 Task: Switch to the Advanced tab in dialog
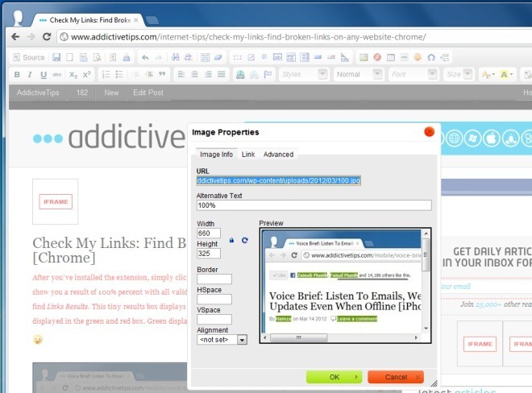[278, 155]
